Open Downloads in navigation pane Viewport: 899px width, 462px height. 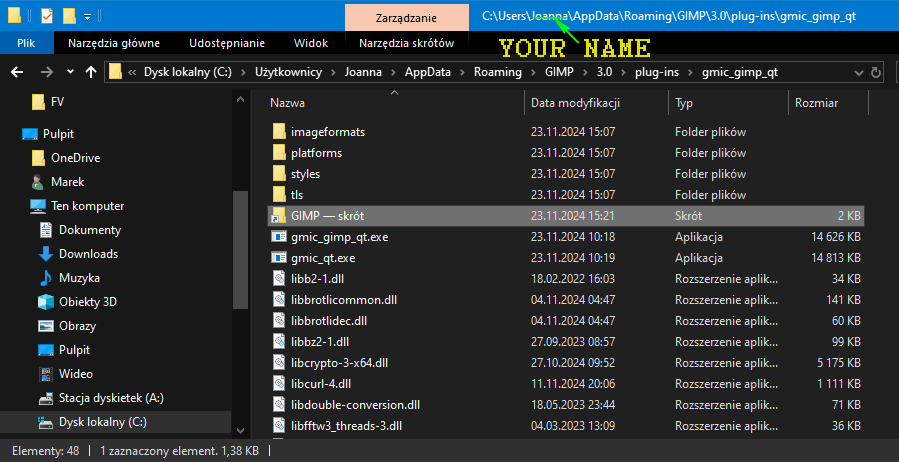point(88,254)
